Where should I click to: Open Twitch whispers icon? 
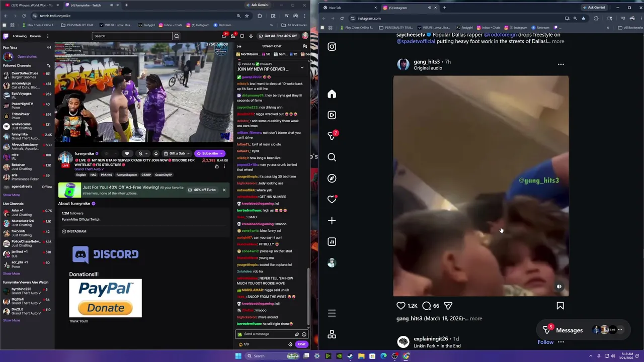[x=242, y=36]
